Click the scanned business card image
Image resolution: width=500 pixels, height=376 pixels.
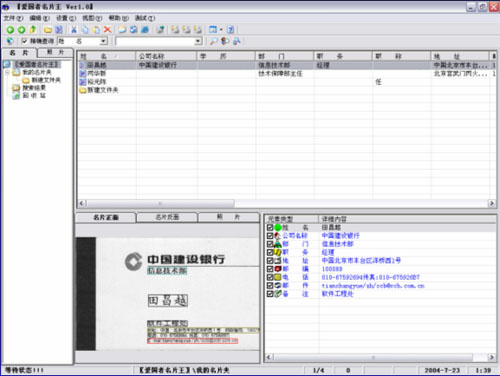point(168,294)
